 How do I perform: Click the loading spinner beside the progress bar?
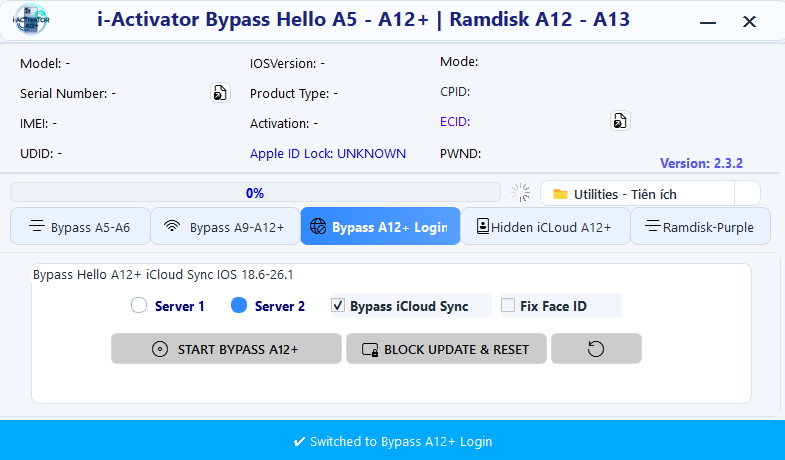(x=521, y=193)
